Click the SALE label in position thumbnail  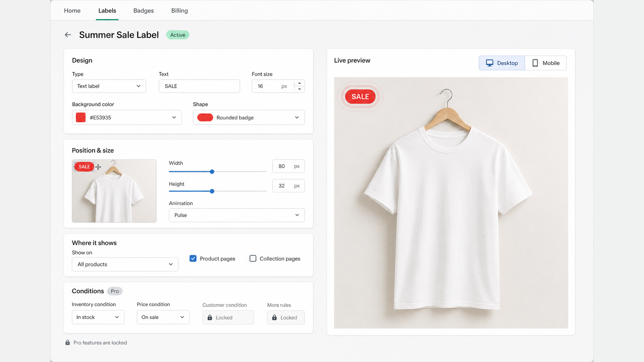(84, 167)
